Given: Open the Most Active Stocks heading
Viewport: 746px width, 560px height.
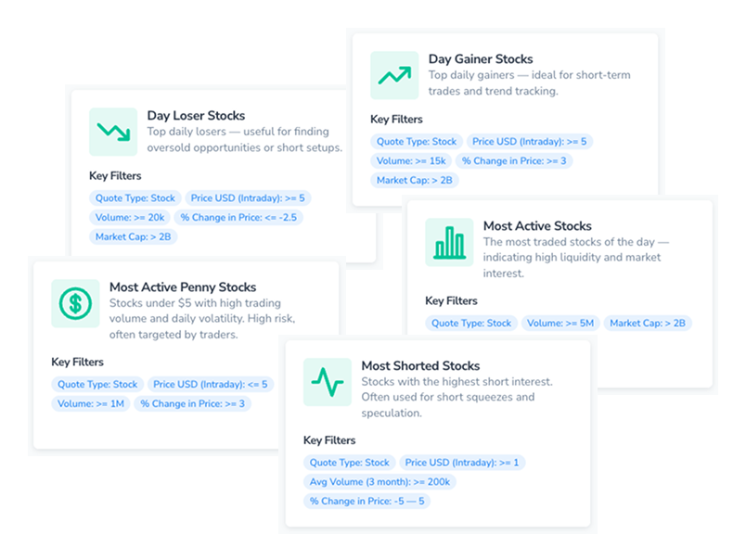Looking at the screenshot, I should [x=536, y=226].
